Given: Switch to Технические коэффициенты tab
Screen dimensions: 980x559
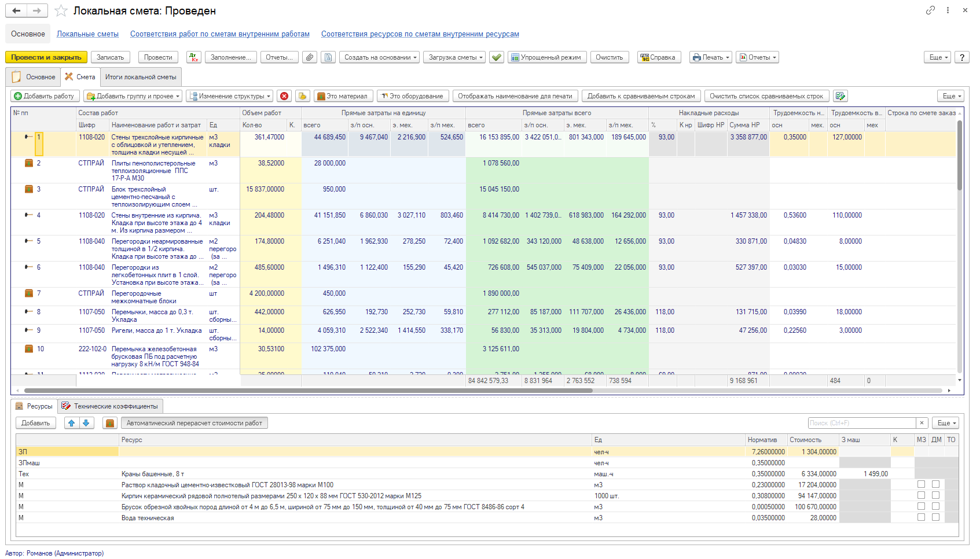Looking at the screenshot, I should (x=110, y=406).
